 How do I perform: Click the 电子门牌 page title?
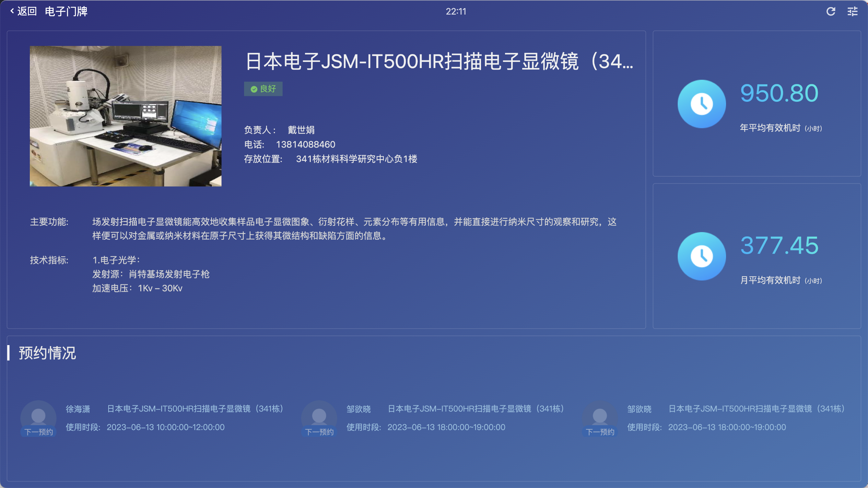[66, 11]
